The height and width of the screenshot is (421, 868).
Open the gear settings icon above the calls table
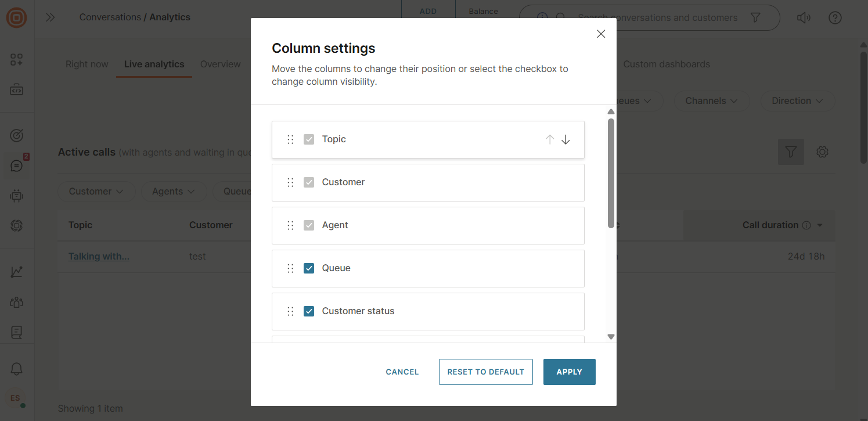tap(822, 152)
